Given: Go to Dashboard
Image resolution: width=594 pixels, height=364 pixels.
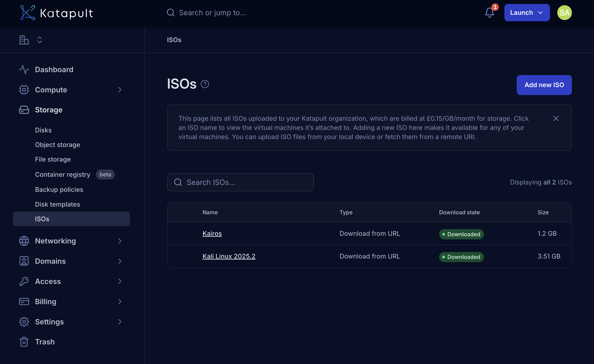Looking at the screenshot, I should click(x=54, y=69).
